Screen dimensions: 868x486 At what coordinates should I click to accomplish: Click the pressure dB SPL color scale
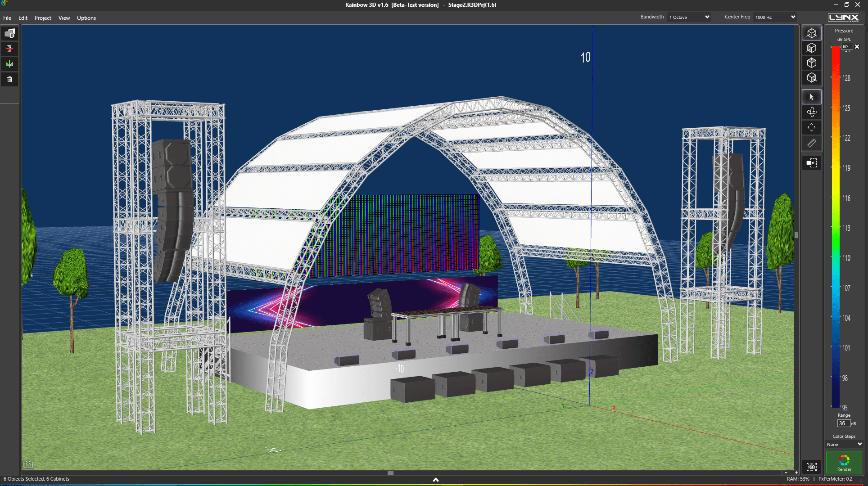coord(836,225)
